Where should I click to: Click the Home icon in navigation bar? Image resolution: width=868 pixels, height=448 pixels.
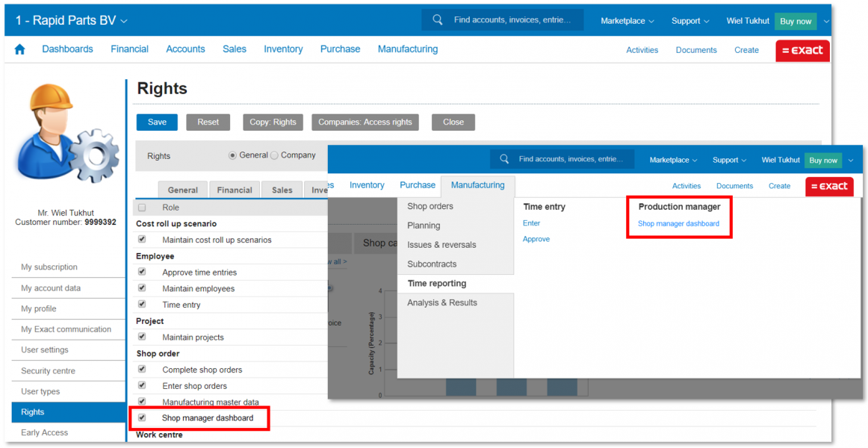tap(19, 49)
